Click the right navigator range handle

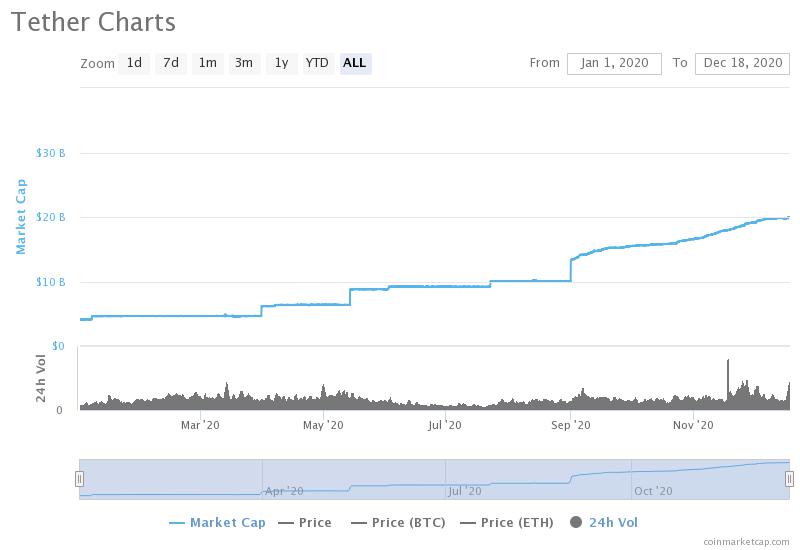789,479
